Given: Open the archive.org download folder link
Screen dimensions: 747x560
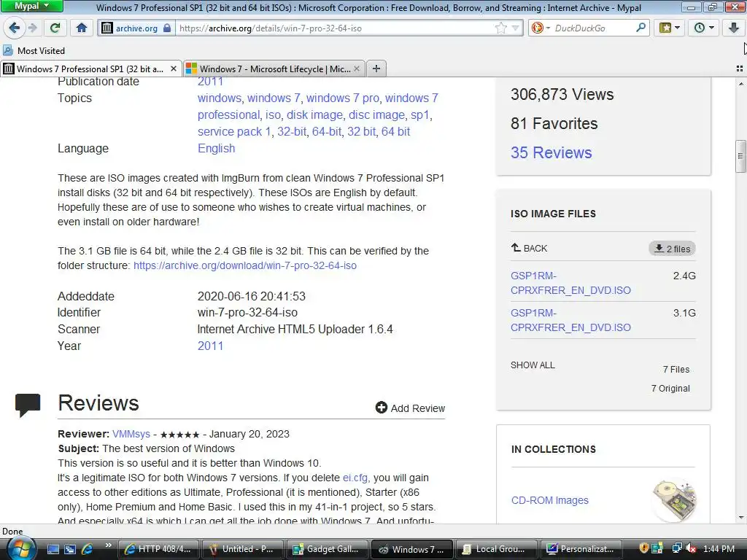Looking at the screenshot, I should [245, 265].
